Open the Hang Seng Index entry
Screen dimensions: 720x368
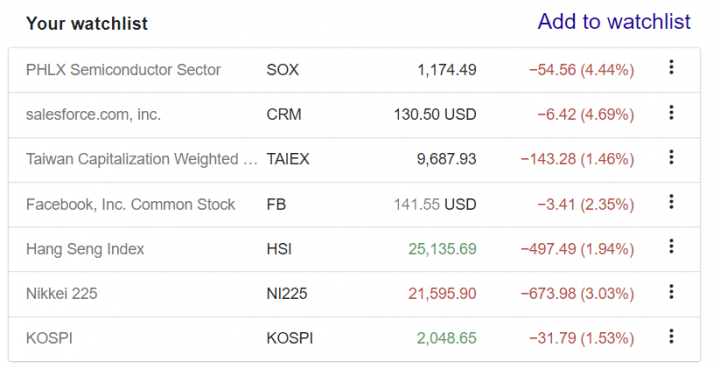click(85, 249)
